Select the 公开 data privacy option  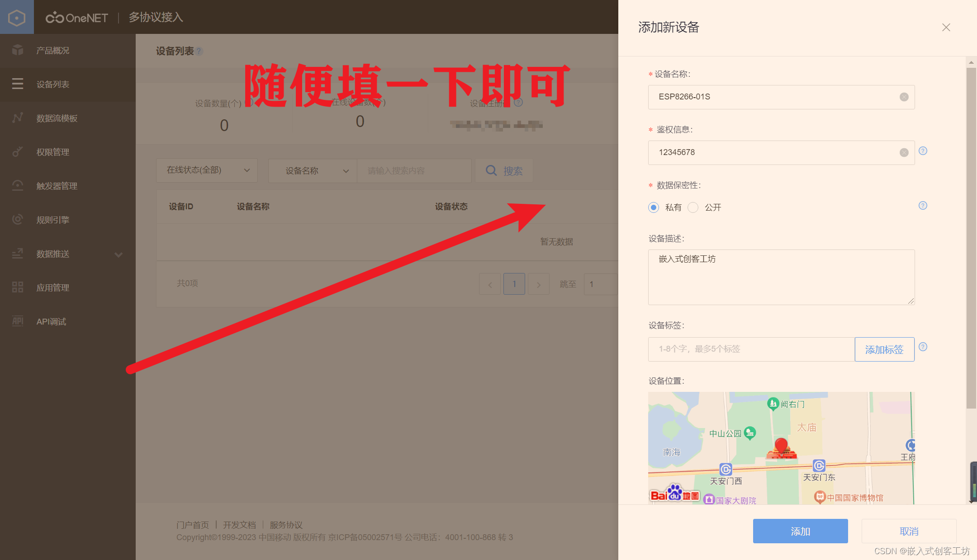coord(693,207)
